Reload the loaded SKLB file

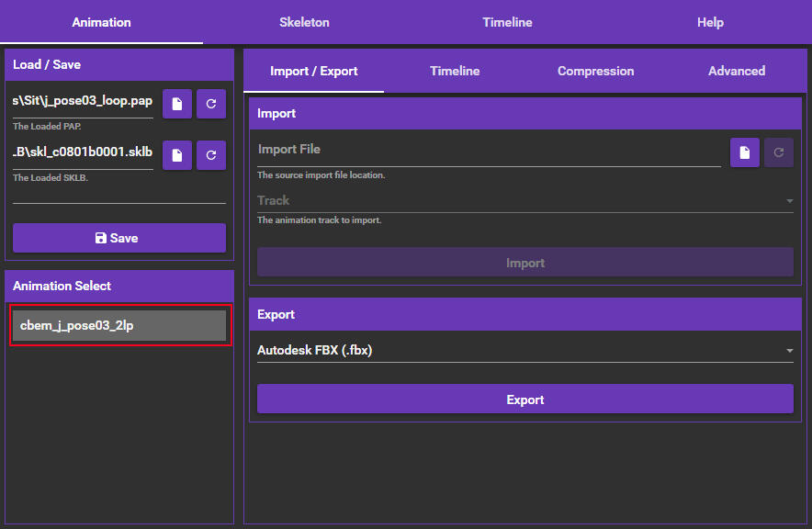coord(211,155)
